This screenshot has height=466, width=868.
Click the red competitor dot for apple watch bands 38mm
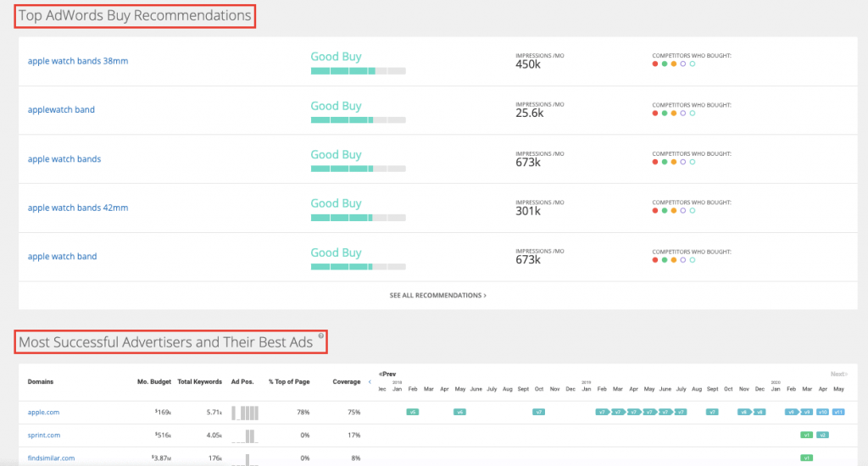point(654,64)
